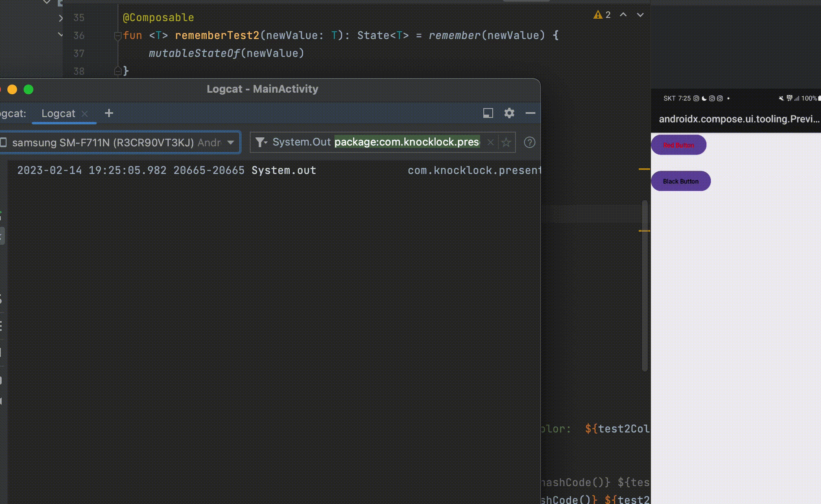
Task: Tap Red Button on the device
Action: [678, 145]
